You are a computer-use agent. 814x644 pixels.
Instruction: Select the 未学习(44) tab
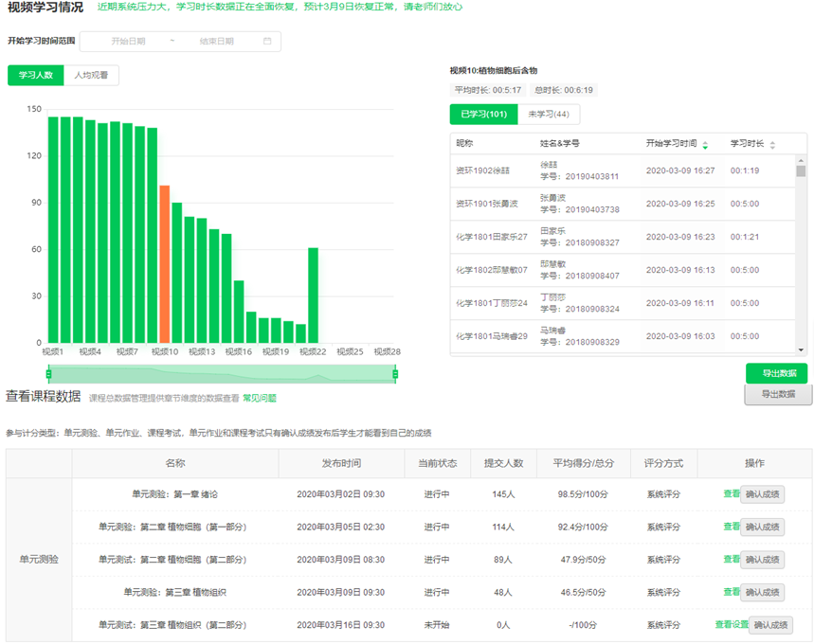click(549, 115)
